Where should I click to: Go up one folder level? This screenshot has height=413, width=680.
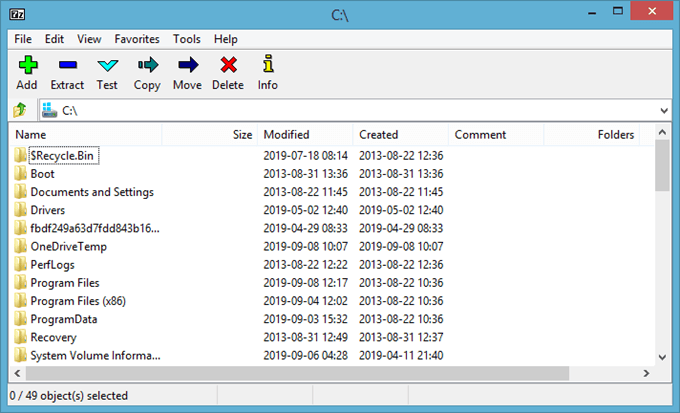point(20,110)
